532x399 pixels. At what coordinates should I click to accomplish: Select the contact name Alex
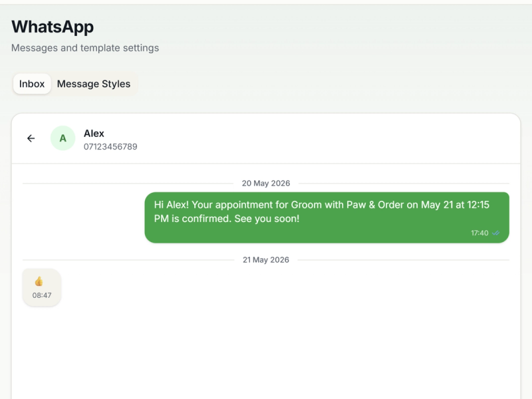94,134
